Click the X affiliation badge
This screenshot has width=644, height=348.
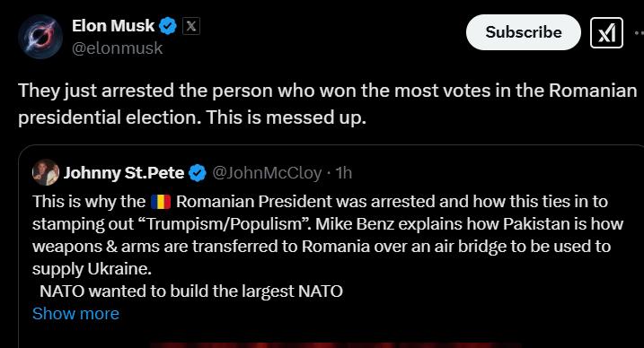click(x=191, y=26)
